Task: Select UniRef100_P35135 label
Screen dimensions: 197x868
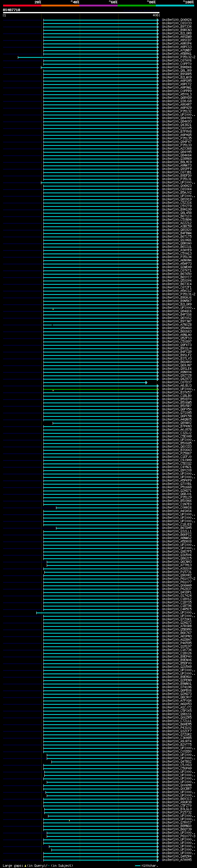Action: click(x=176, y=139)
